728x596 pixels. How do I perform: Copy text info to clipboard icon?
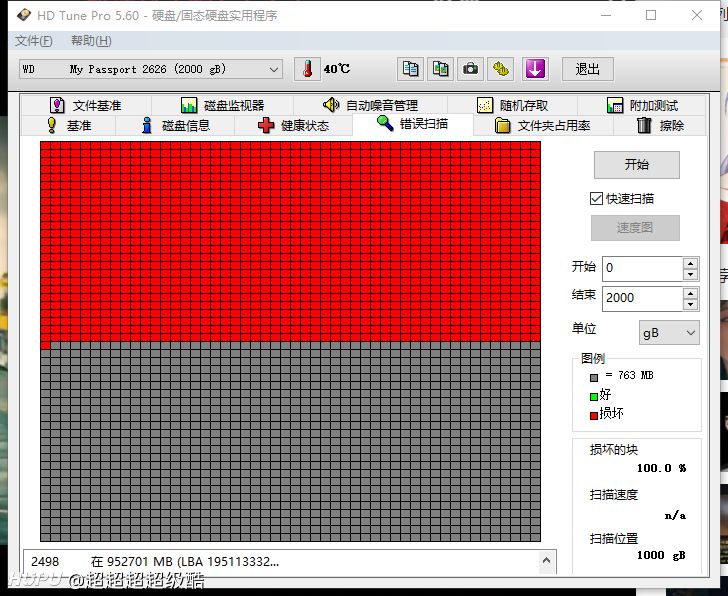click(x=410, y=69)
